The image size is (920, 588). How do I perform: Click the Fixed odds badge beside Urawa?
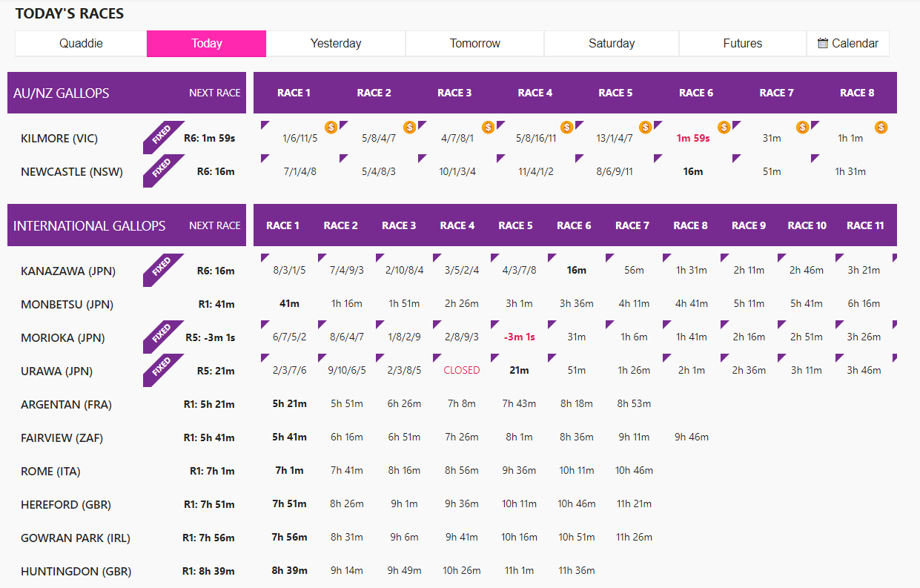click(x=161, y=370)
